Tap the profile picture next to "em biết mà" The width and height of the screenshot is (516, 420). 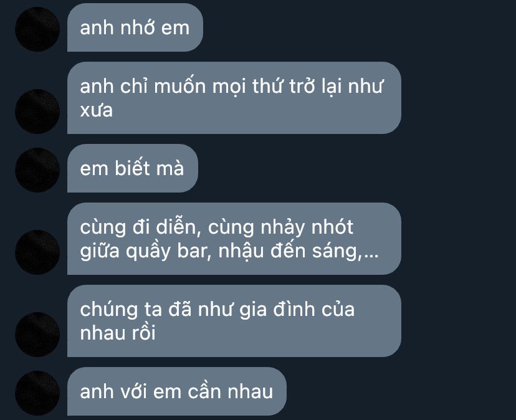pyautogui.click(x=37, y=170)
